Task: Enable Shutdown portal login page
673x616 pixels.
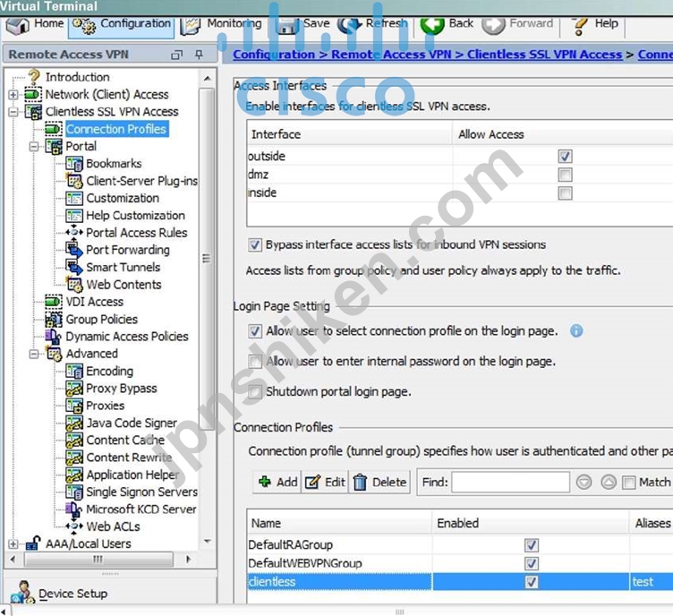Action: [x=254, y=391]
